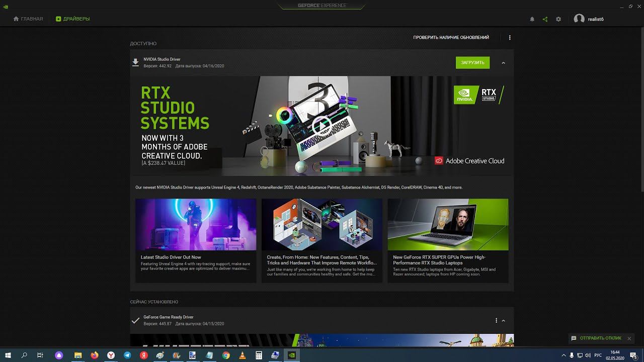Click the NVIDIA logo in the title bar
This screenshot has height=362, width=644.
coord(5,6)
